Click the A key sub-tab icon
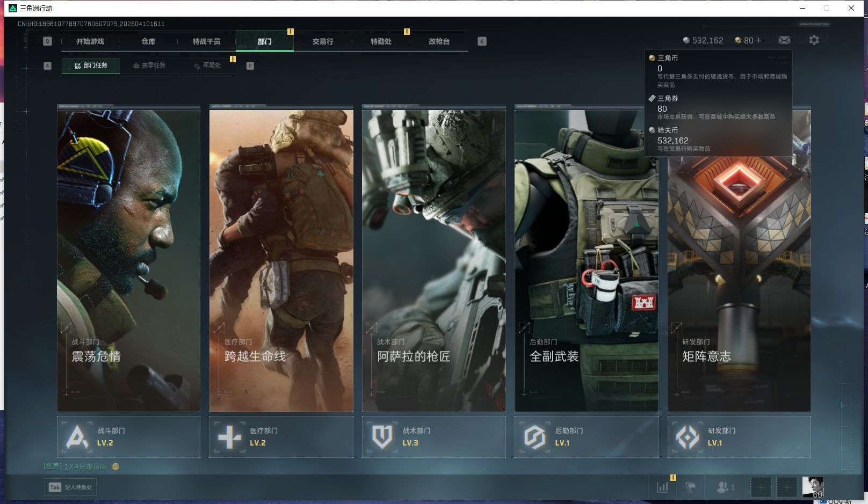 click(x=47, y=65)
